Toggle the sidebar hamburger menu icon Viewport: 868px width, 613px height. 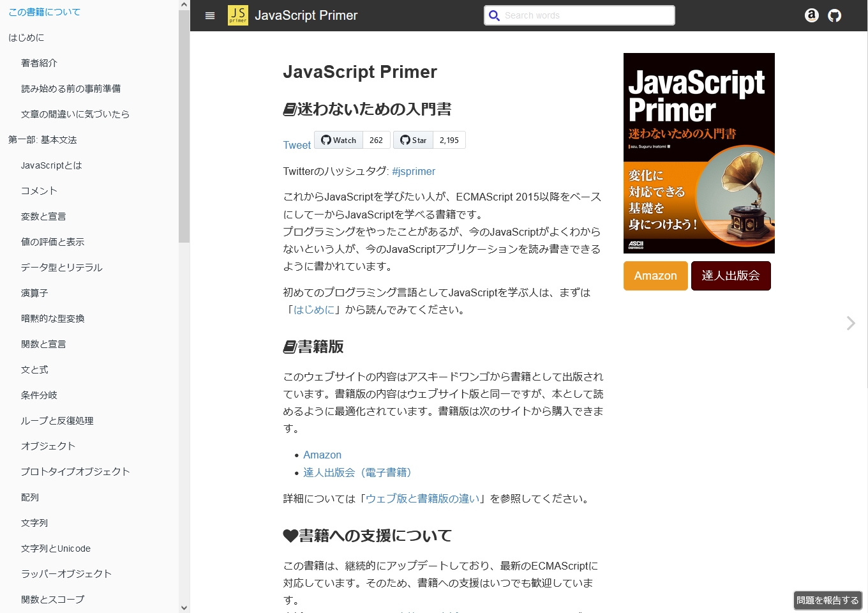click(210, 16)
